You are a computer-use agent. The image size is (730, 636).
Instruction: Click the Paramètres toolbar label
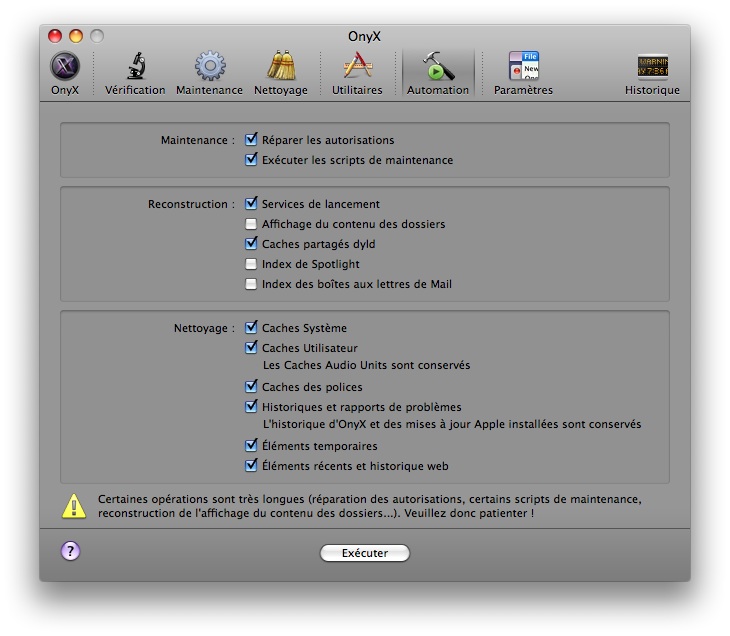click(x=523, y=90)
